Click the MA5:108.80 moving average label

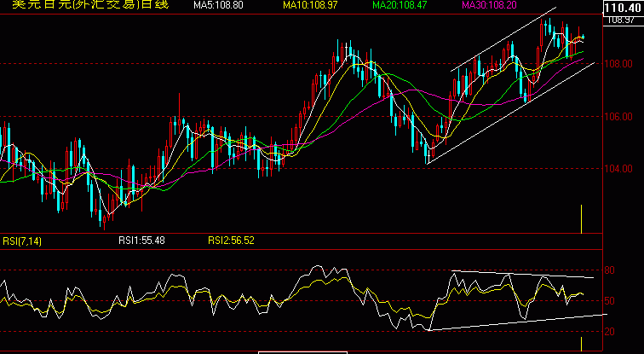(x=218, y=5)
